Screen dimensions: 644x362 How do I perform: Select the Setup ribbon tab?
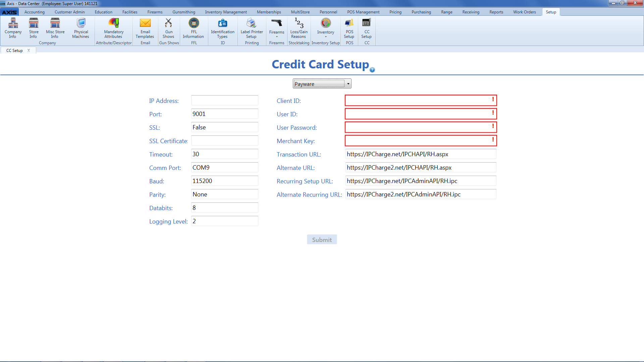(551, 12)
